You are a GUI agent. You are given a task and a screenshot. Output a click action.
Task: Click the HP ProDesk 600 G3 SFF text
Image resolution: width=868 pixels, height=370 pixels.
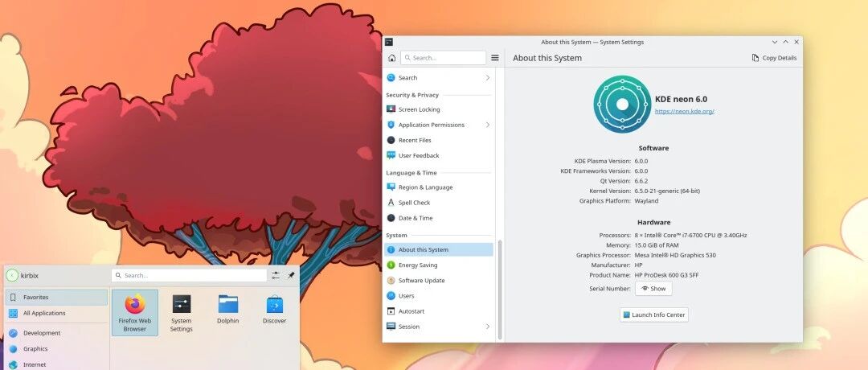(666, 275)
